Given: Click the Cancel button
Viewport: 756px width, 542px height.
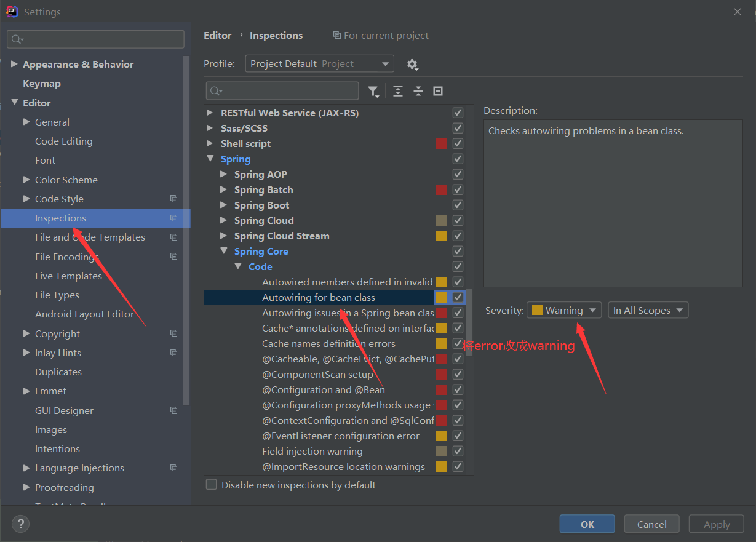Looking at the screenshot, I should 652,524.
